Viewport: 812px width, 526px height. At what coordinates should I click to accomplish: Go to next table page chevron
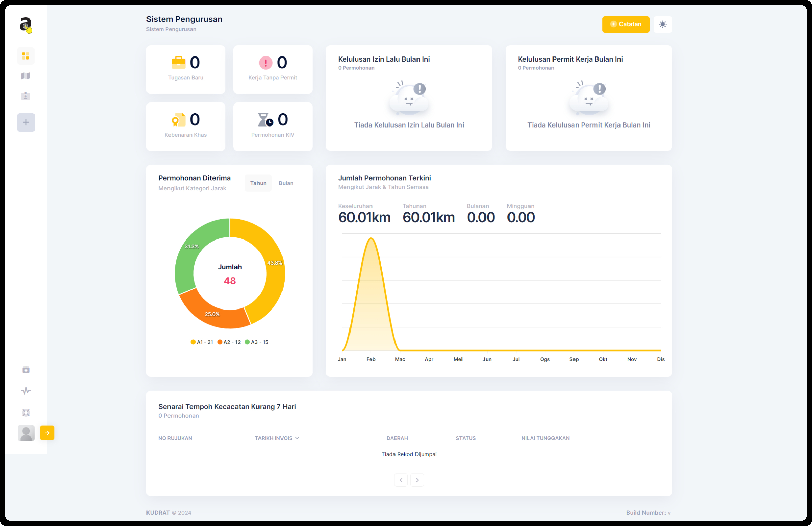point(417,480)
